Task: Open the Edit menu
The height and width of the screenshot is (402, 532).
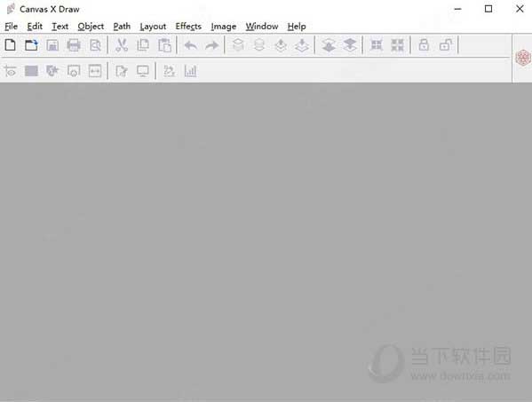Action: coord(35,27)
